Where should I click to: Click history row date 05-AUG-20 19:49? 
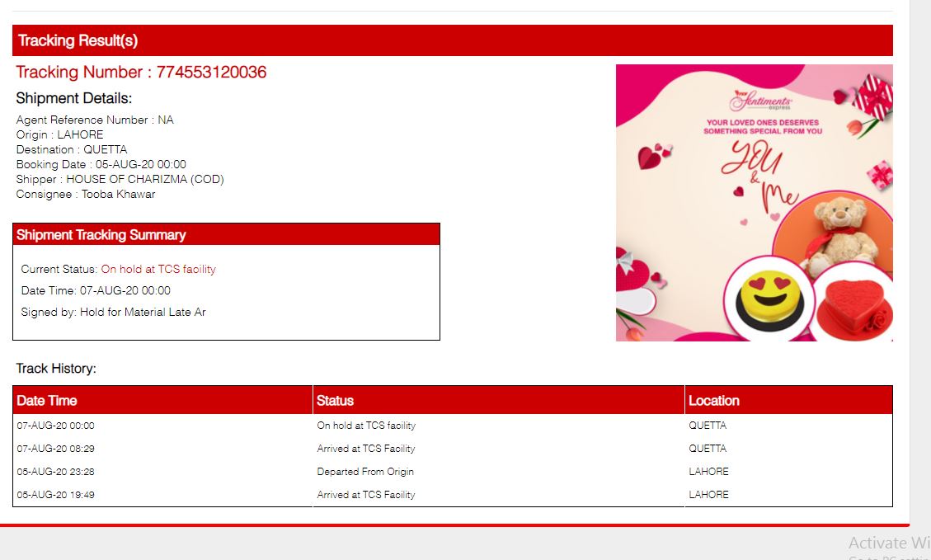pyautogui.click(x=56, y=495)
